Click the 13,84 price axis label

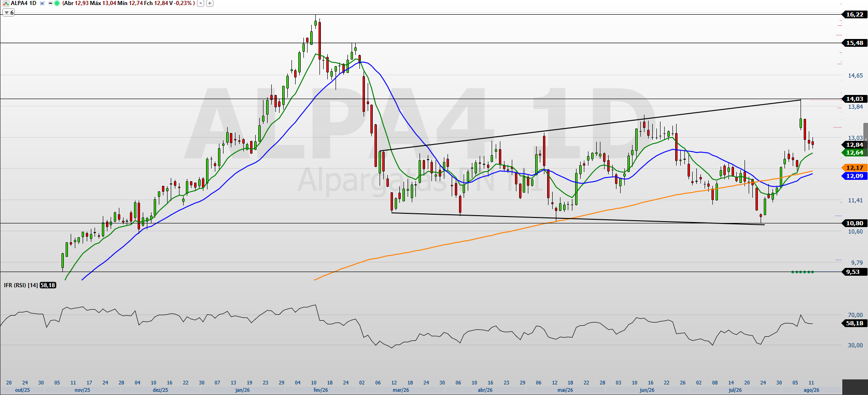(855, 106)
